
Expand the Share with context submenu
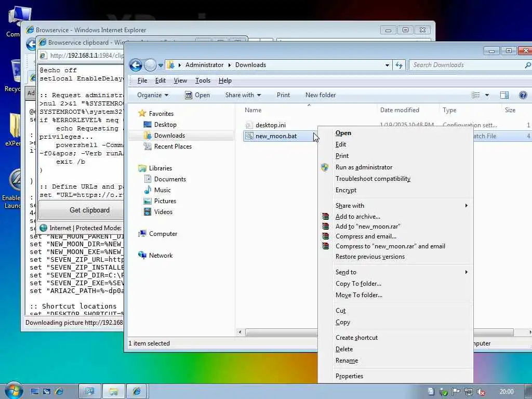pos(395,205)
